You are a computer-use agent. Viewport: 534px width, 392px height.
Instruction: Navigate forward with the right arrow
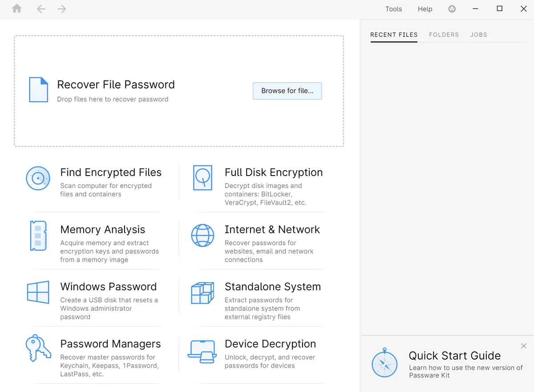pyautogui.click(x=62, y=9)
